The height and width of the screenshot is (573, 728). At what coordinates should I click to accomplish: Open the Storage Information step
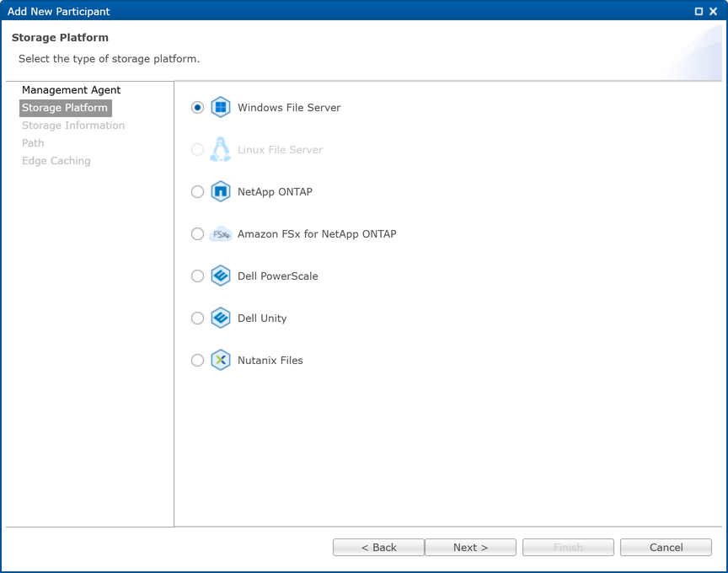coord(73,126)
